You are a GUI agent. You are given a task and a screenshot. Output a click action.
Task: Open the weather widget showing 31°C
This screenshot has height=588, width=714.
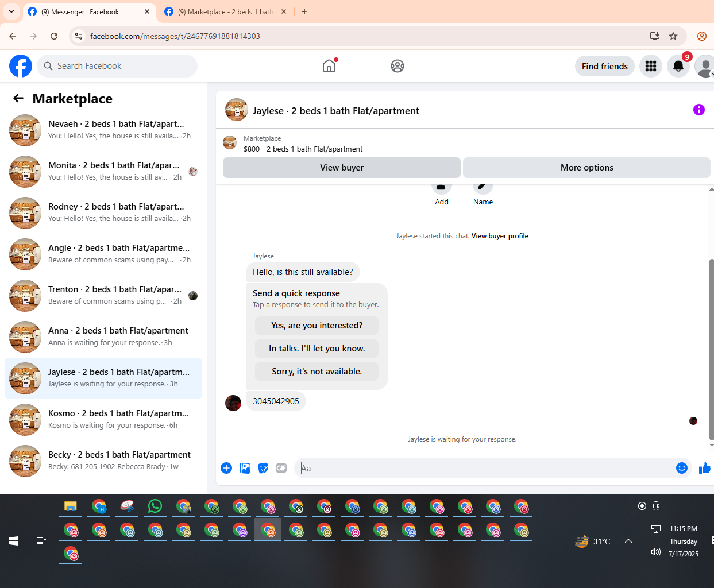[593, 541]
